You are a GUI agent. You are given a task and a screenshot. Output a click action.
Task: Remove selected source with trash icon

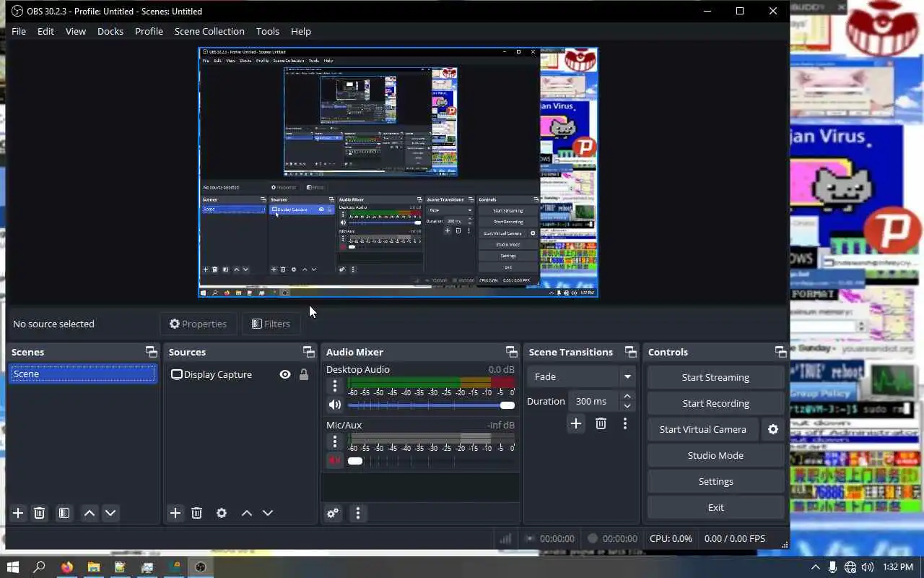196,513
